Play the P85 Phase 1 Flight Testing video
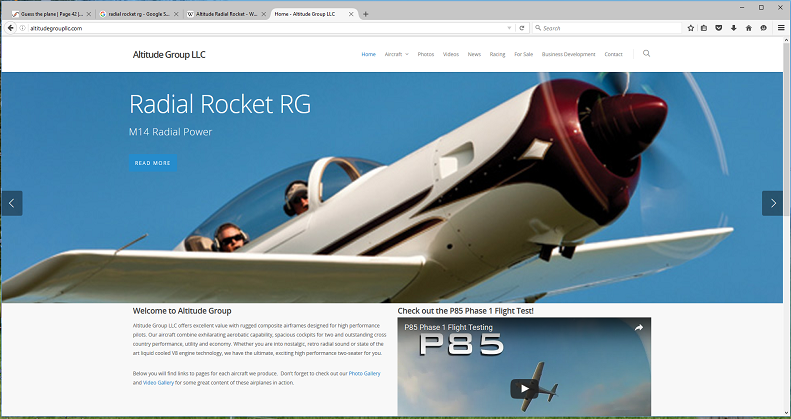Screen dimensions: 791x419 (x=524, y=388)
